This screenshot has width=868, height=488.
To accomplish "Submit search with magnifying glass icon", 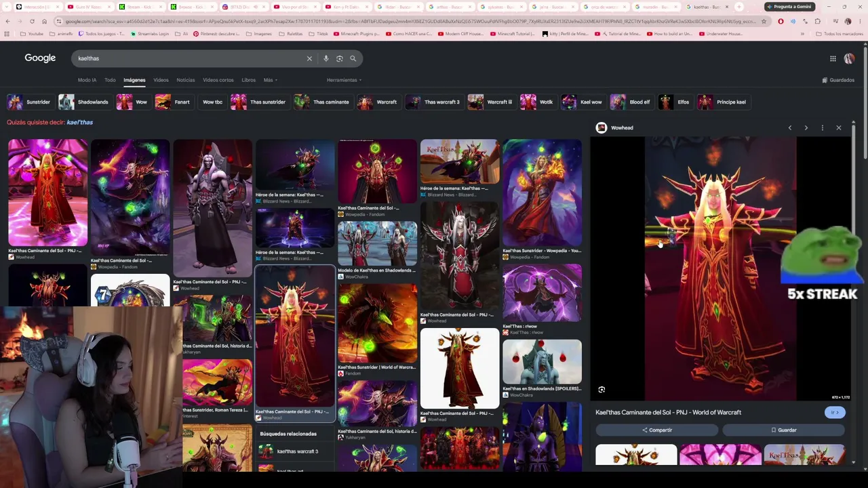I will pyautogui.click(x=353, y=58).
